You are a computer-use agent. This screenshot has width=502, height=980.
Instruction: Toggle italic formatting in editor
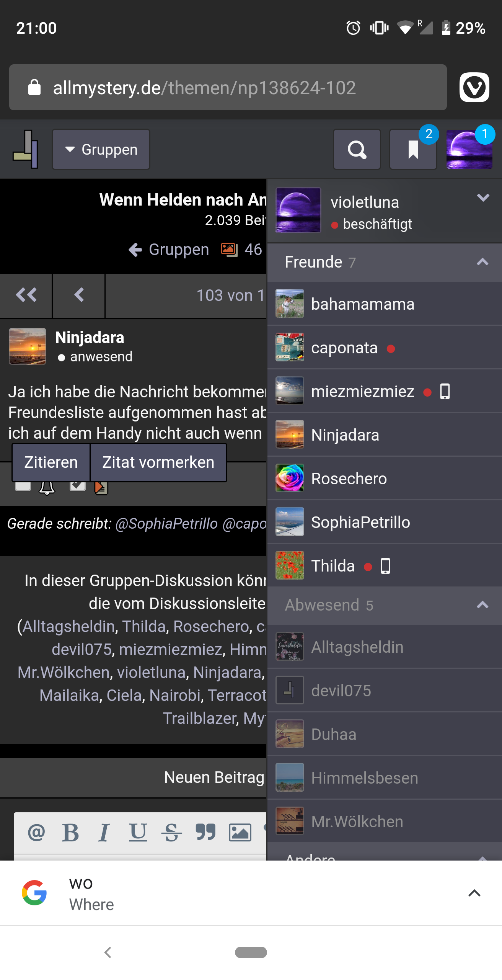point(104,832)
